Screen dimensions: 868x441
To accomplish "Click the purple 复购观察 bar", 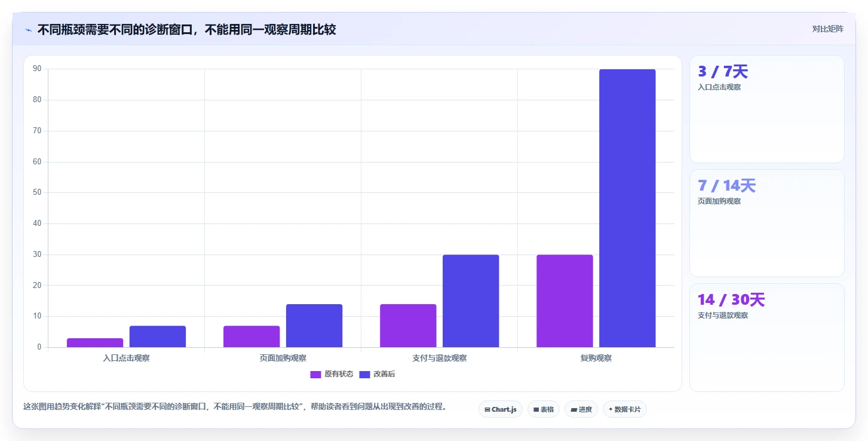I will [x=565, y=301].
